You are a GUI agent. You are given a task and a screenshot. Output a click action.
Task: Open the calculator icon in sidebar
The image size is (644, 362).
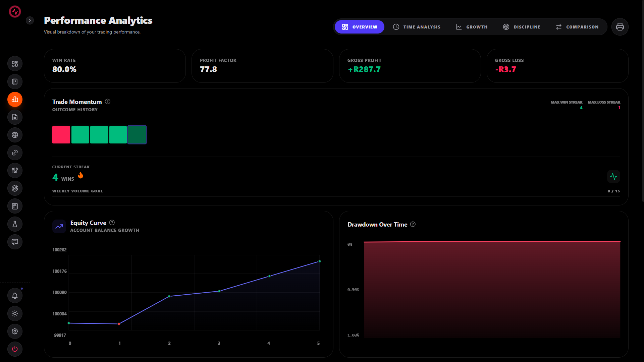(x=15, y=206)
